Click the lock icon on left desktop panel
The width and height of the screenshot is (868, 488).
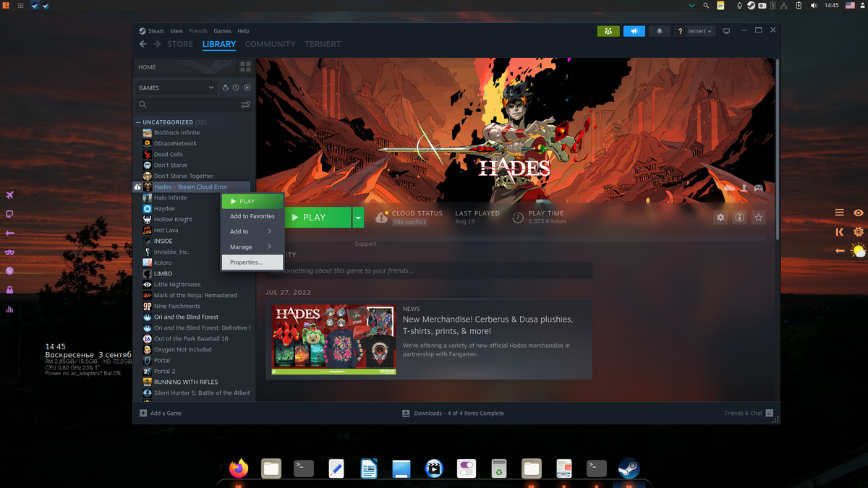9,290
